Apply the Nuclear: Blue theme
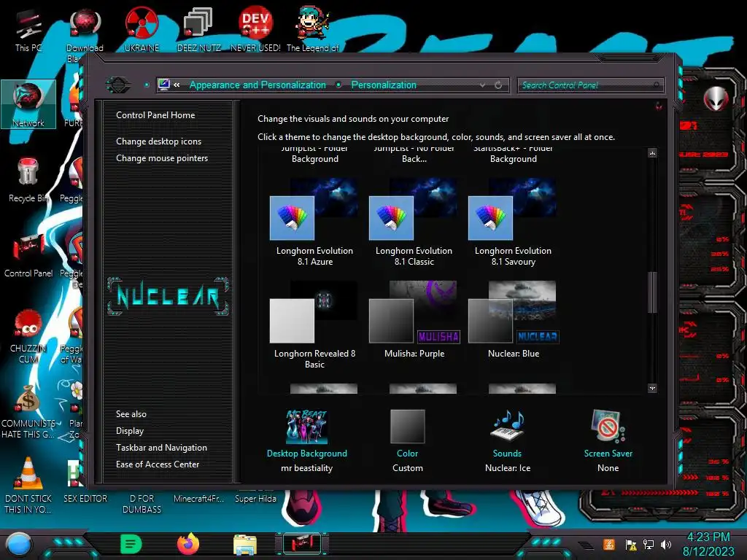Image resolution: width=747 pixels, height=560 pixels. (x=514, y=320)
